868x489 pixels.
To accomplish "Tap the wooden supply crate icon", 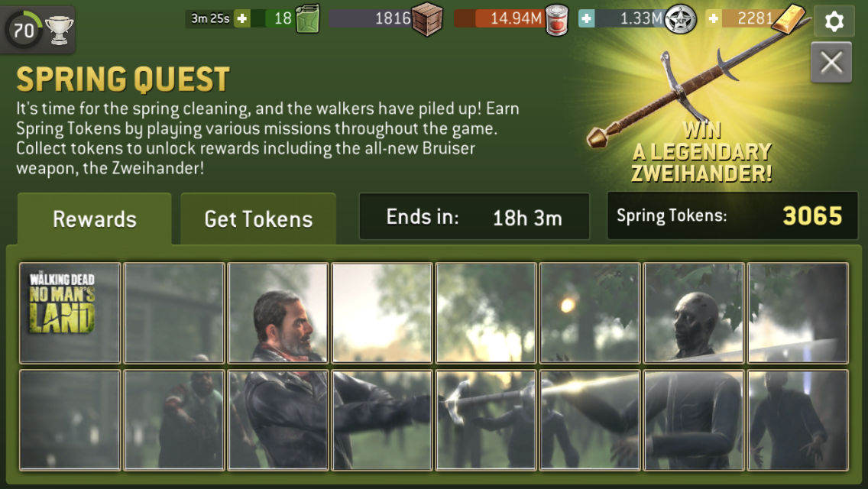I will [427, 19].
